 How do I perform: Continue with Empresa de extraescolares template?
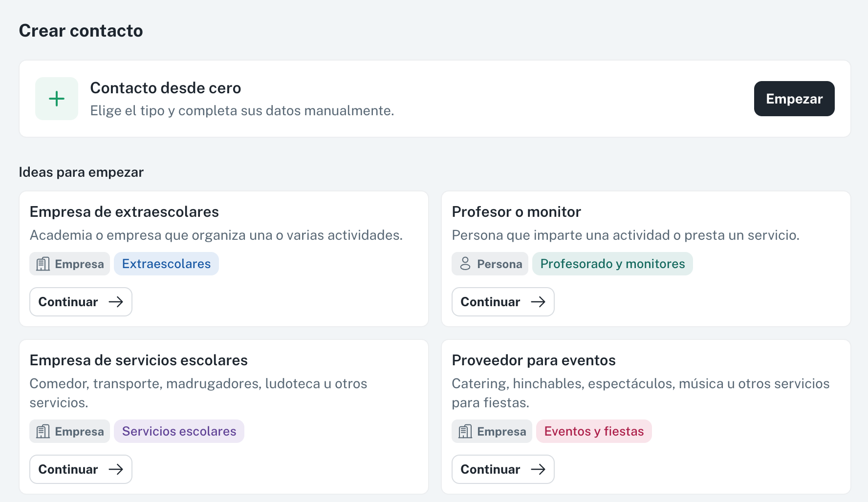(81, 302)
